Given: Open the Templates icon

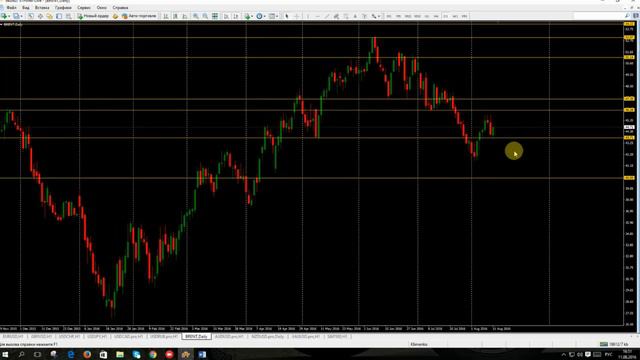Looking at the screenshot, I should point(271,16).
